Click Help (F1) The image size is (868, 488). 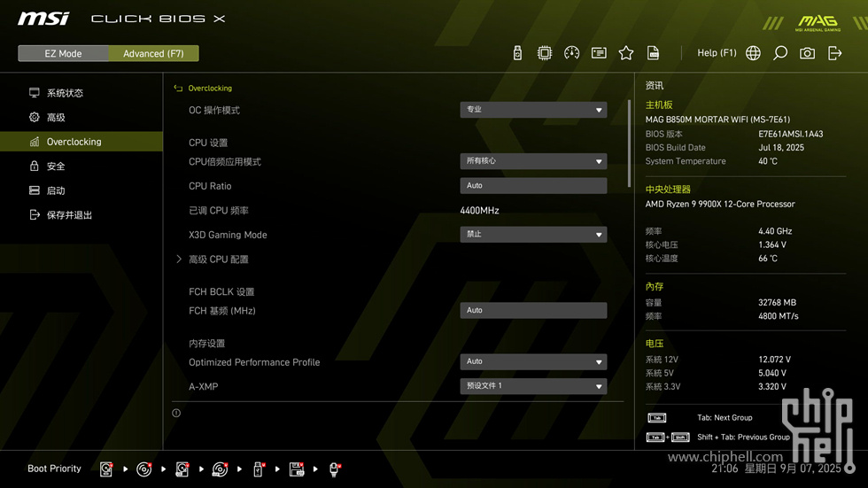(x=717, y=53)
